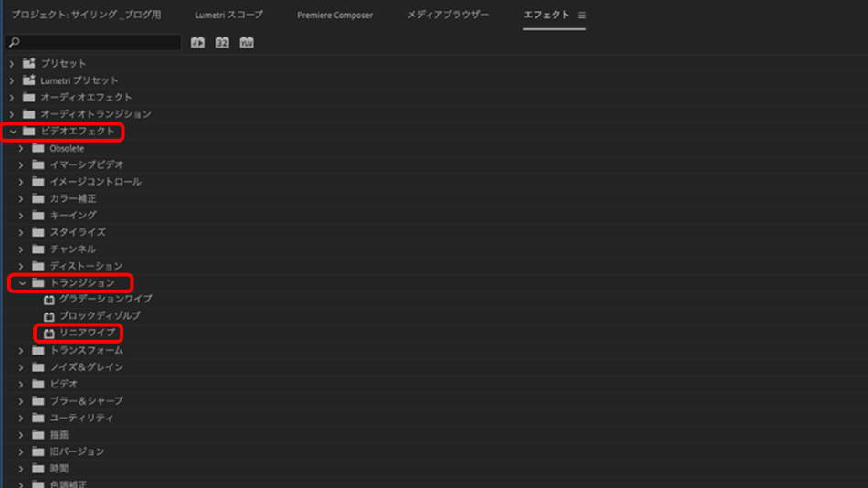Click the ビデオ folder icon
The width and height of the screenshot is (868, 488).
(x=38, y=384)
